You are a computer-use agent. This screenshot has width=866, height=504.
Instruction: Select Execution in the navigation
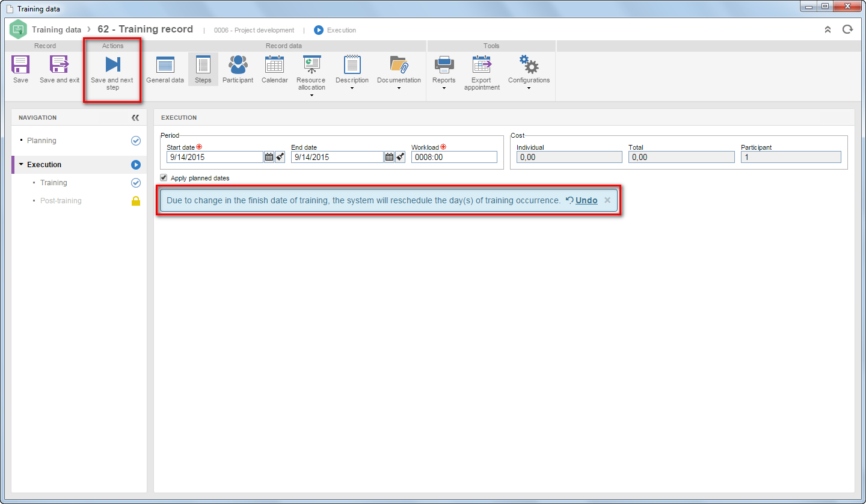coord(44,165)
